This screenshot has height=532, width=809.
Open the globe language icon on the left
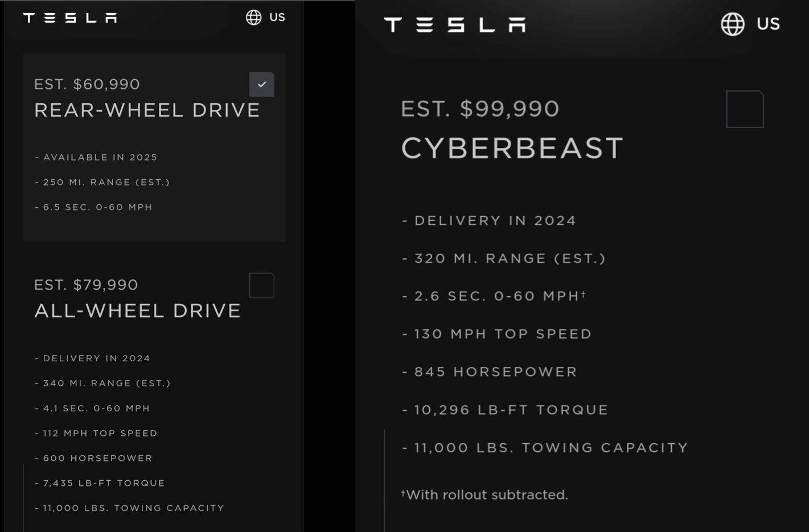(254, 17)
